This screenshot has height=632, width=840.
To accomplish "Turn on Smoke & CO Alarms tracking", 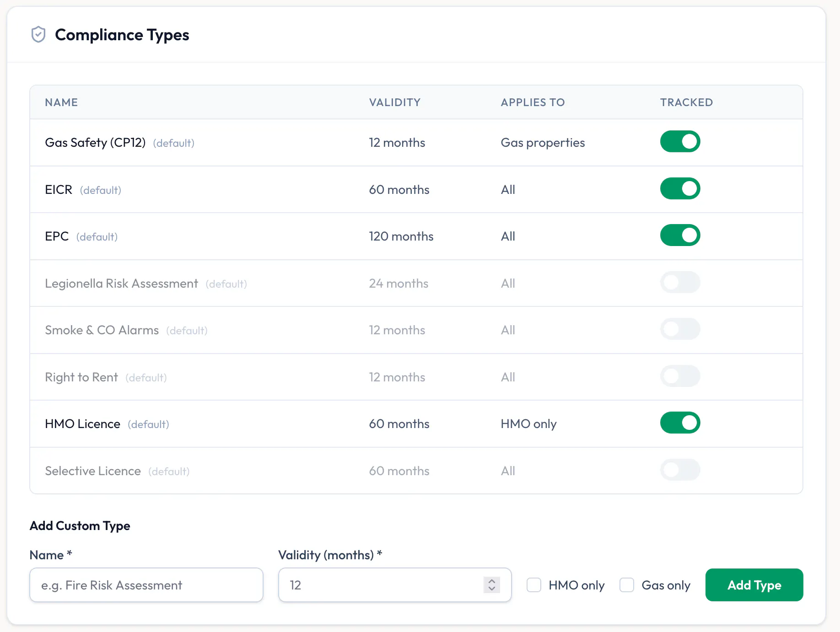I will coord(680,329).
